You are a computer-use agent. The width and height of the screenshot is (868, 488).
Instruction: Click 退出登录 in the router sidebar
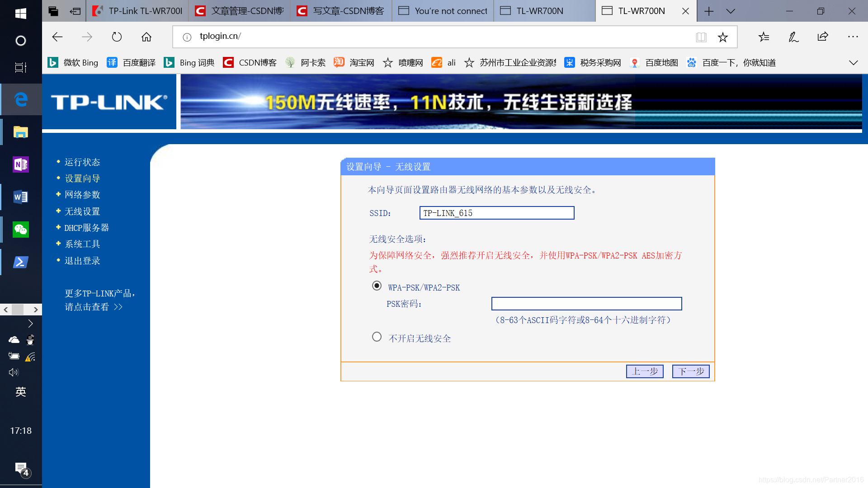[x=82, y=261]
